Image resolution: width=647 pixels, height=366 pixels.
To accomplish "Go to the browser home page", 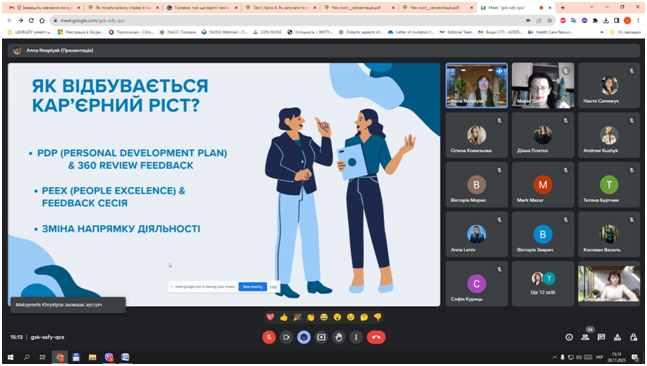I will tap(42, 20).
